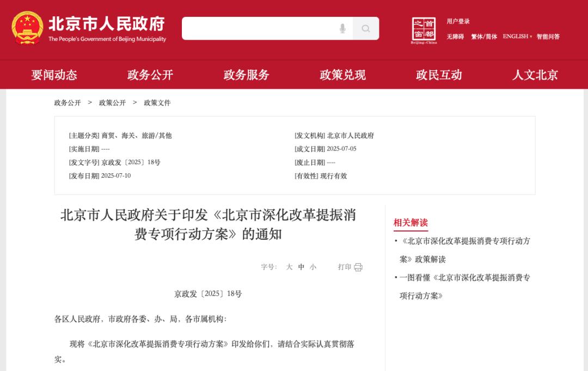Click the magnifier search button
Viewport: 588px width, 371px height.
pos(366,28)
